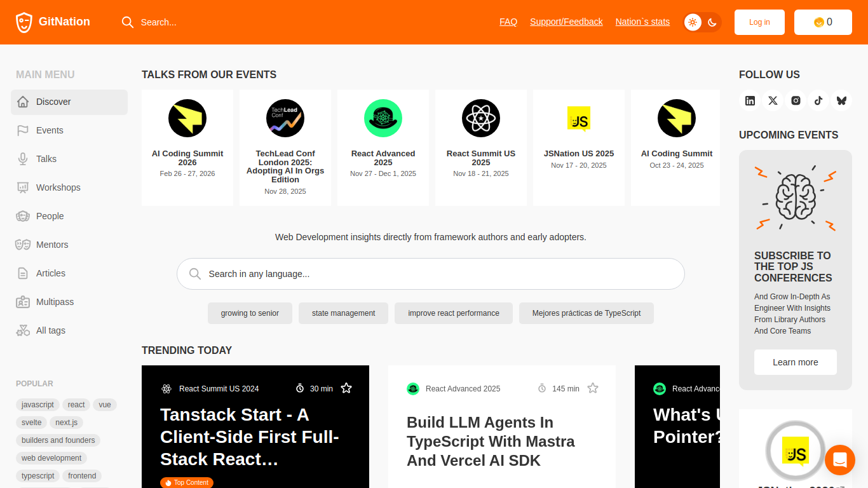868x488 pixels.
Task: Click the Learn more button
Action: click(x=796, y=362)
